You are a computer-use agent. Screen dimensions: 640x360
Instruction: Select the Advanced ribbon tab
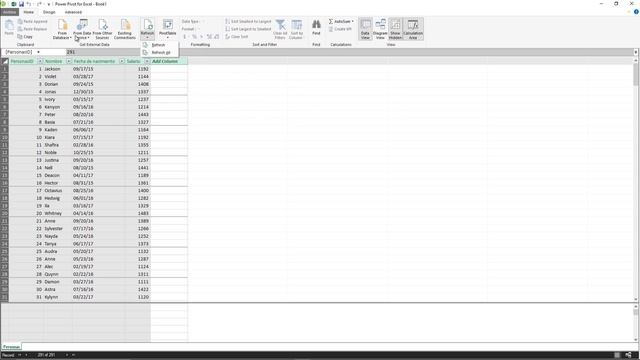pyautogui.click(x=73, y=12)
